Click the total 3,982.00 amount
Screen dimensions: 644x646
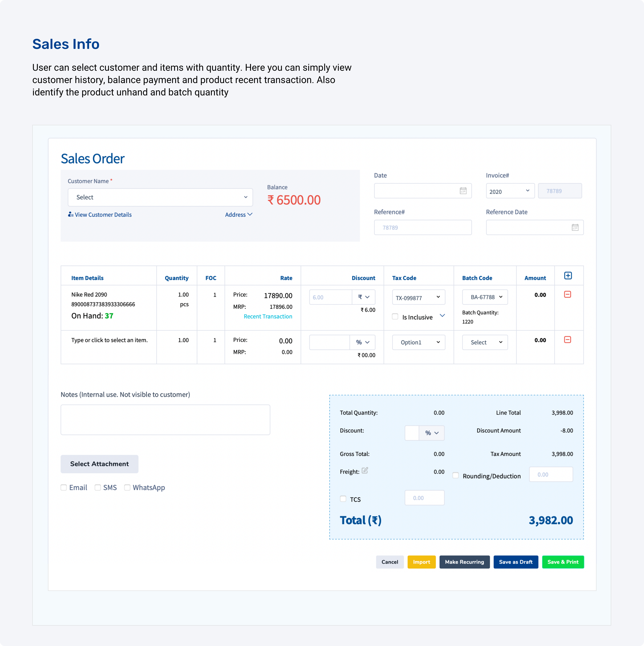551,520
